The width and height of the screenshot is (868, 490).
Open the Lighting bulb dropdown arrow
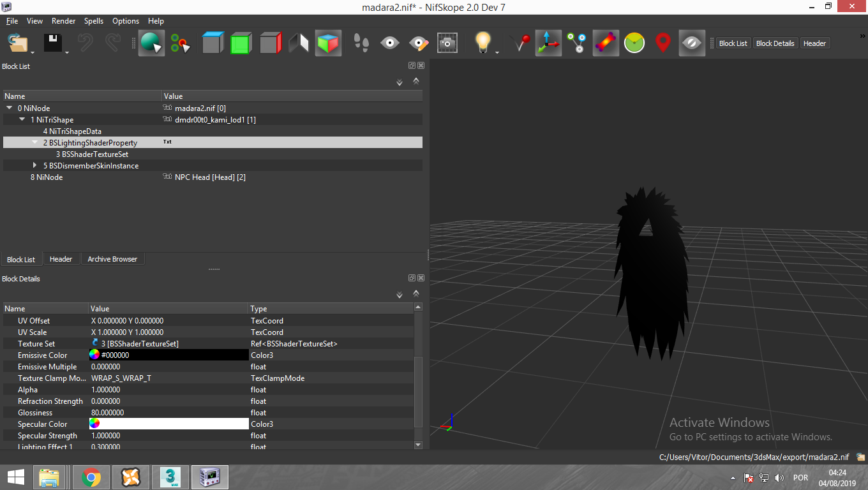point(497,52)
